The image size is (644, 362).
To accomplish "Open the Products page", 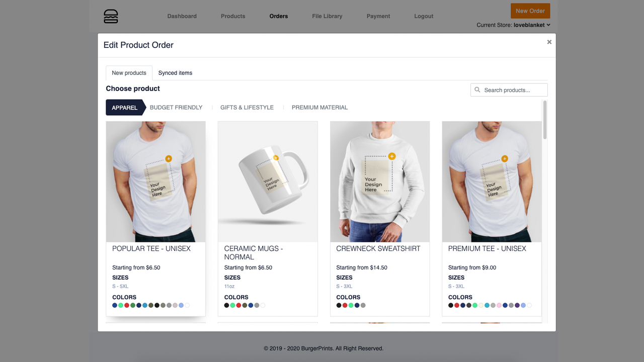I will (232, 16).
